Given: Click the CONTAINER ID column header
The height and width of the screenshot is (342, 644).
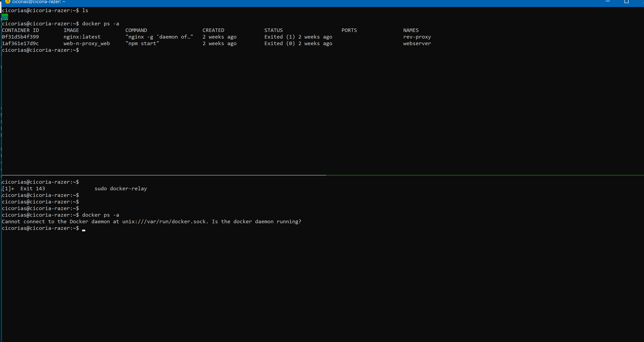Looking at the screenshot, I should [20, 30].
